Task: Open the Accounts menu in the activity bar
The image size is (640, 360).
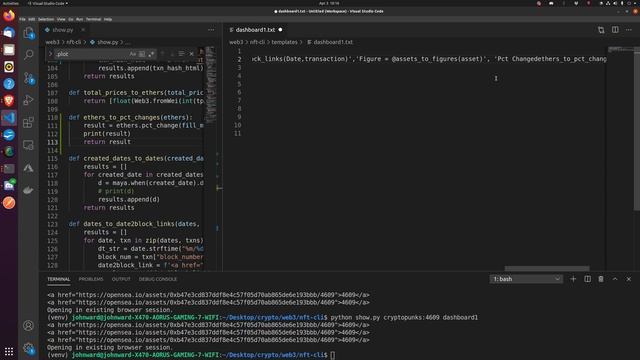Action: pos(29,325)
